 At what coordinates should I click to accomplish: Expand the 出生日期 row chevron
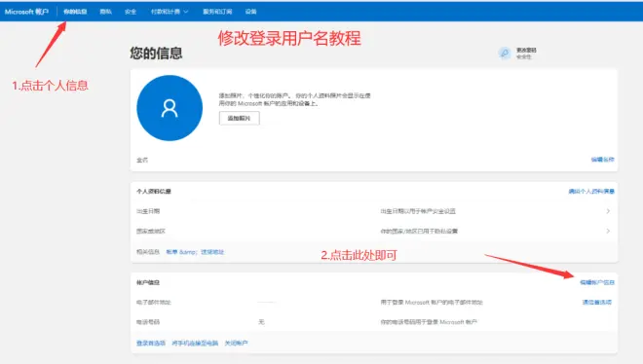point(608,211)
